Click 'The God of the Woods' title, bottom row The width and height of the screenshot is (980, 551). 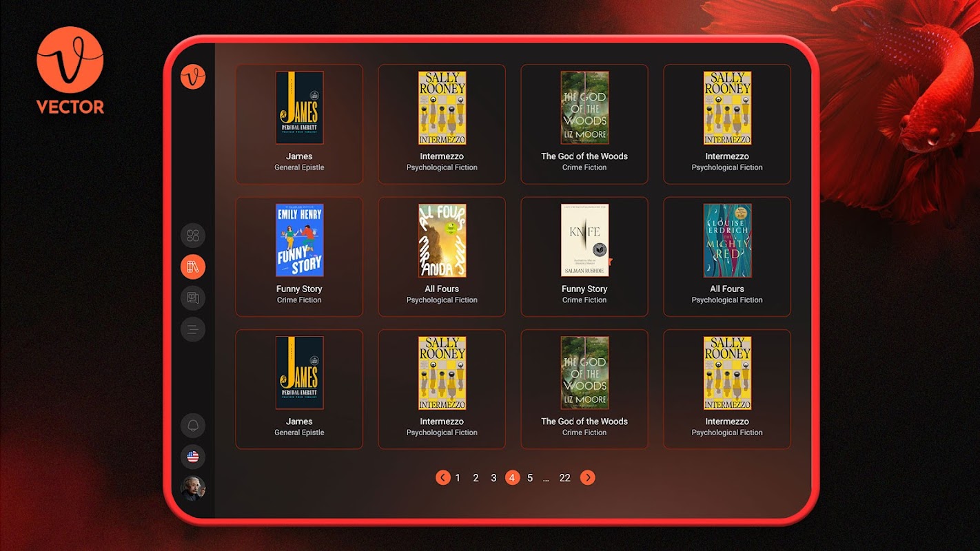[584, 422]
